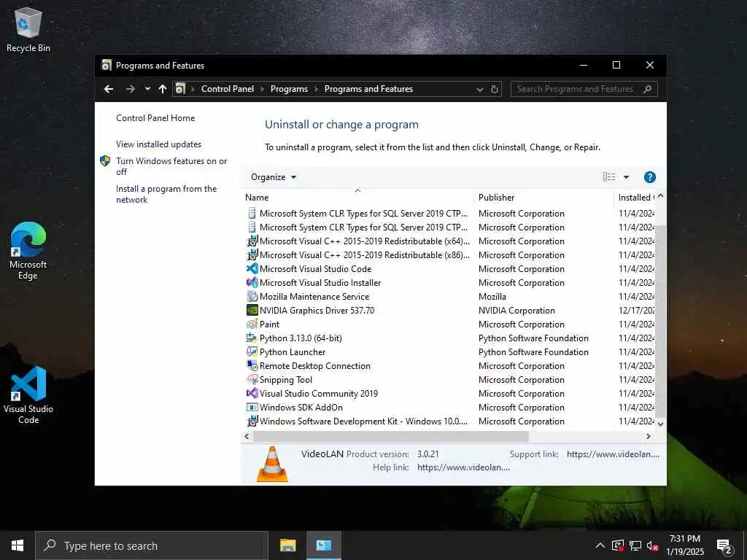Select the Visual Studio Code desktop shortcut

tap(28, 394)
